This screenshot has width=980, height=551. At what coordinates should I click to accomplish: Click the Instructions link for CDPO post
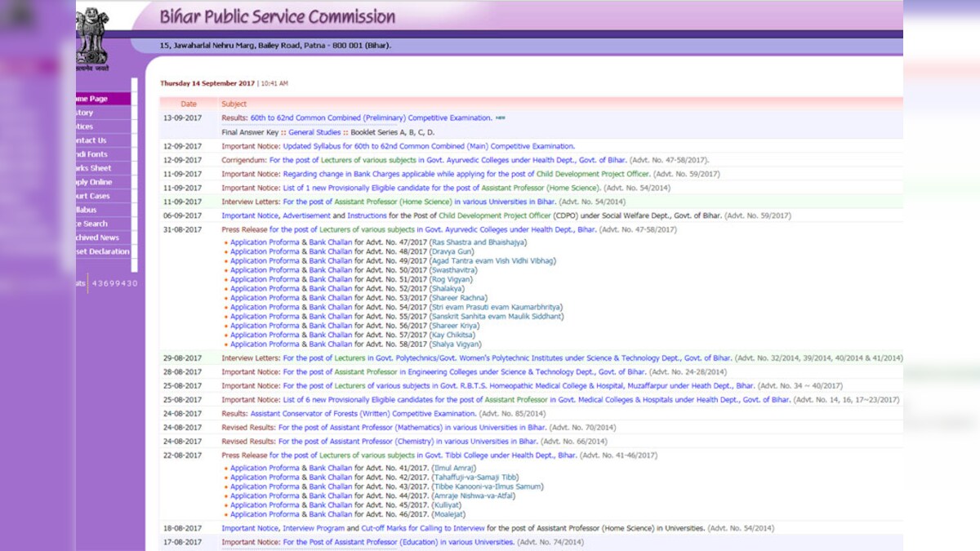pyautogui.click(x=367, y=216)
